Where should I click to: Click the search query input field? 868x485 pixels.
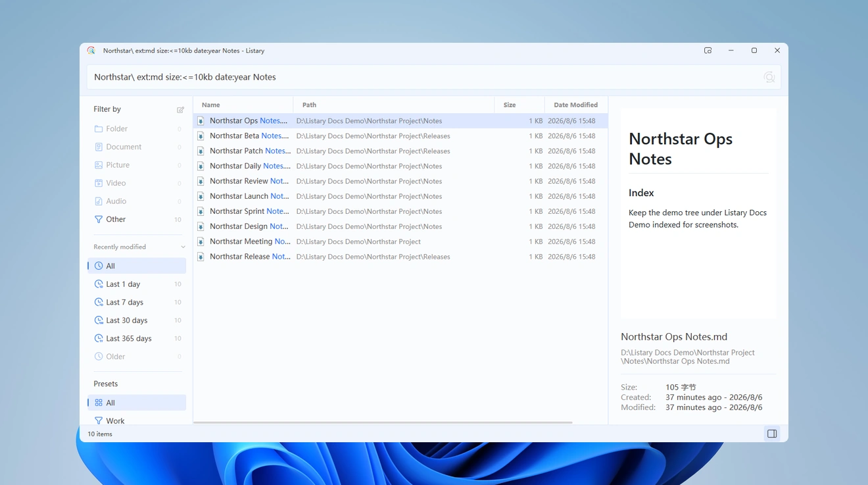pyautogui.click(x=434, y=77)
